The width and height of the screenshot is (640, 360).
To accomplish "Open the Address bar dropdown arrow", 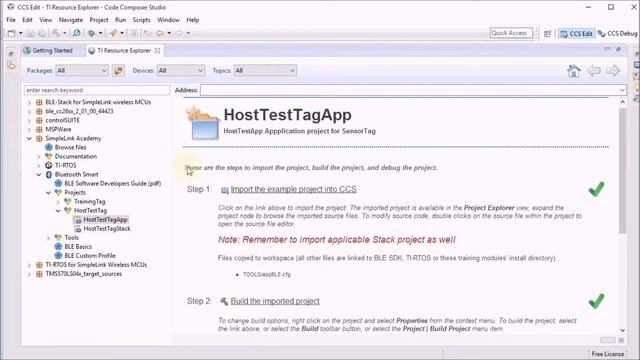I will click(x=622, y=90).
